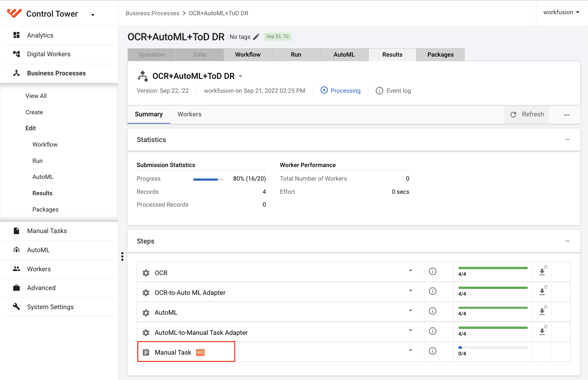Image resolution: width=588 pixels, height=380 pixels.
Task: Download results of the AutoML step
Action: 542,311
